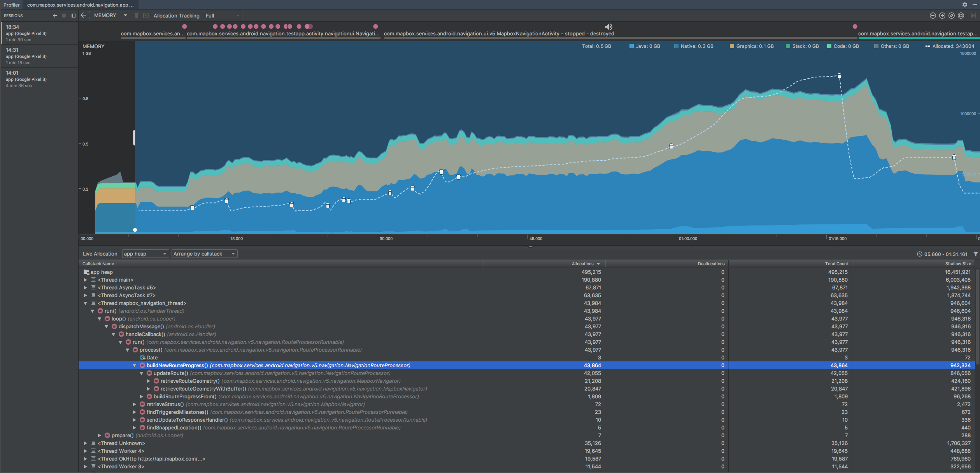
Task: Switch to the Profiler tab
Action: pos(11,5)
